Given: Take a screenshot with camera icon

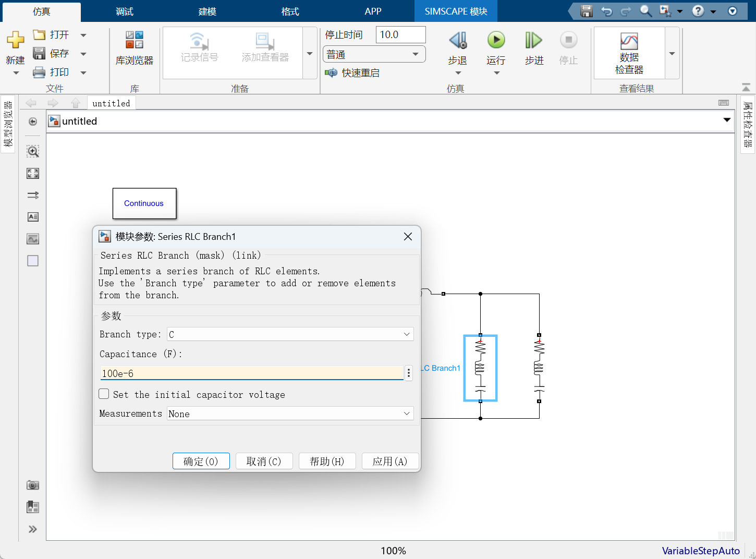Looking at the screenshot, I should click(33, 485).
